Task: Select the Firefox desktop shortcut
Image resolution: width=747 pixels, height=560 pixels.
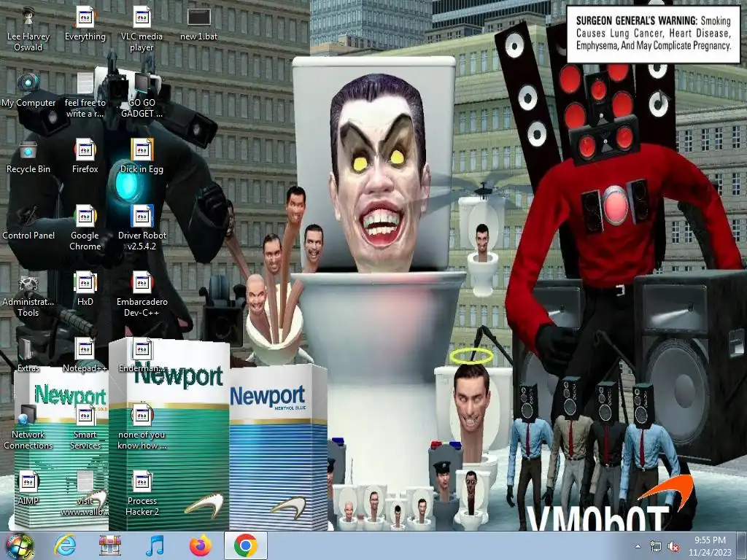Action: coord(85,157)
